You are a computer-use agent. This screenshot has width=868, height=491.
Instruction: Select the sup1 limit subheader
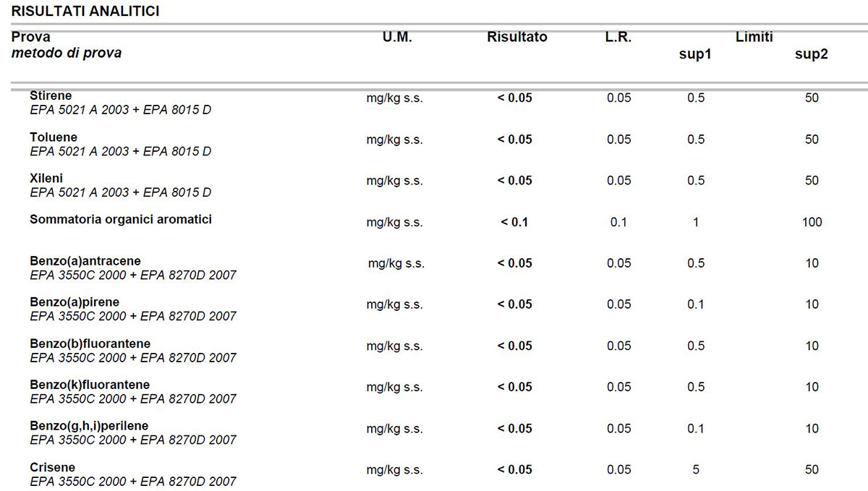pyautogui.click(x=695, y=55)
